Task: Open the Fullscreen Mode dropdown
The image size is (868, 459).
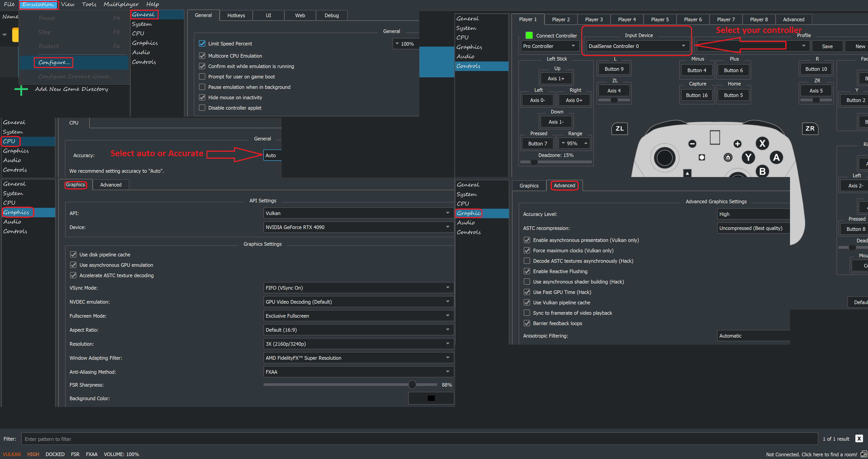Action: click(358, 316)
